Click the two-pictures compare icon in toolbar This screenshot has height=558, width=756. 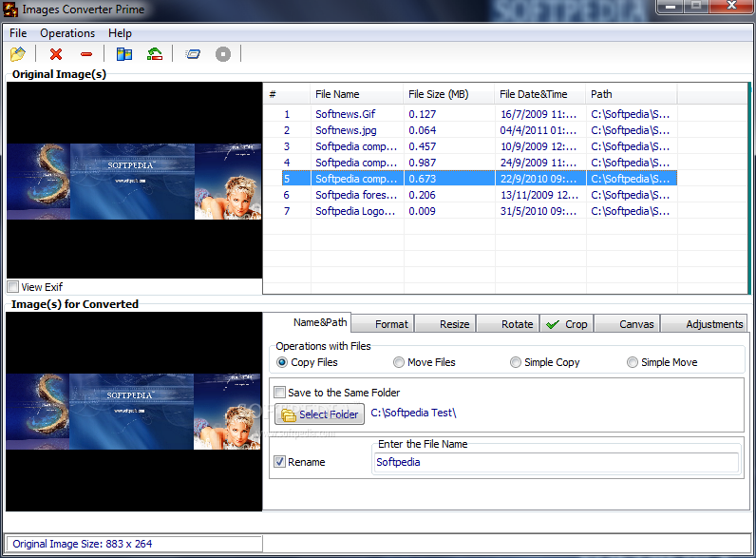coord(124,53)
